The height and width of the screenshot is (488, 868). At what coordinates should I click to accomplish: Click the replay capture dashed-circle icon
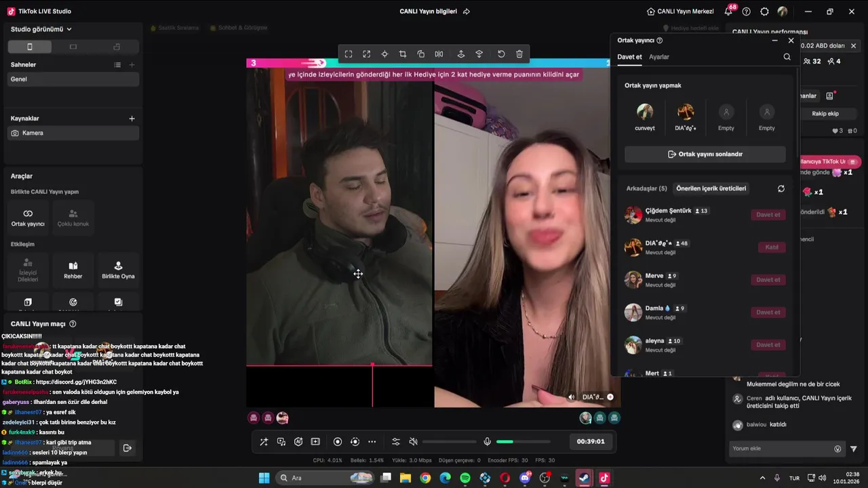(x=355, y=442)
